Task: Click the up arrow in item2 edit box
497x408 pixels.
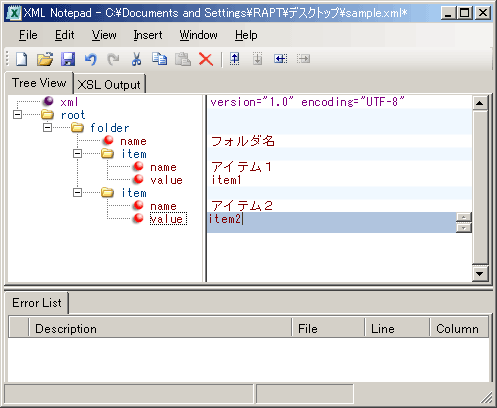Action: (x=463, y=217)
